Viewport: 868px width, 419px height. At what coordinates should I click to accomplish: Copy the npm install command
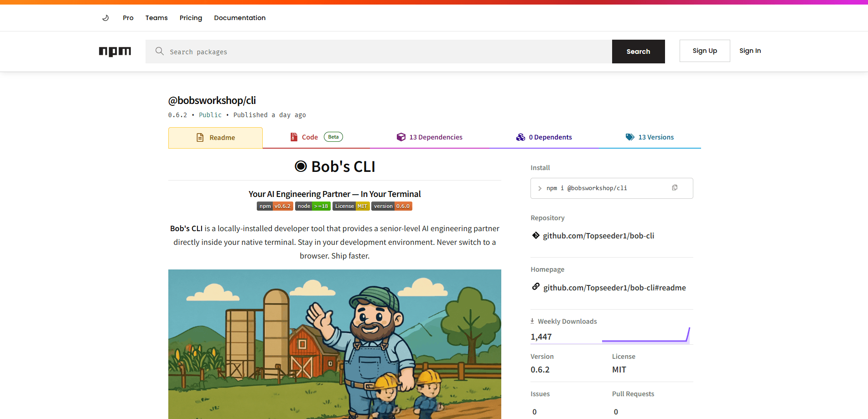pyautogui.click(x=675, y=188)
